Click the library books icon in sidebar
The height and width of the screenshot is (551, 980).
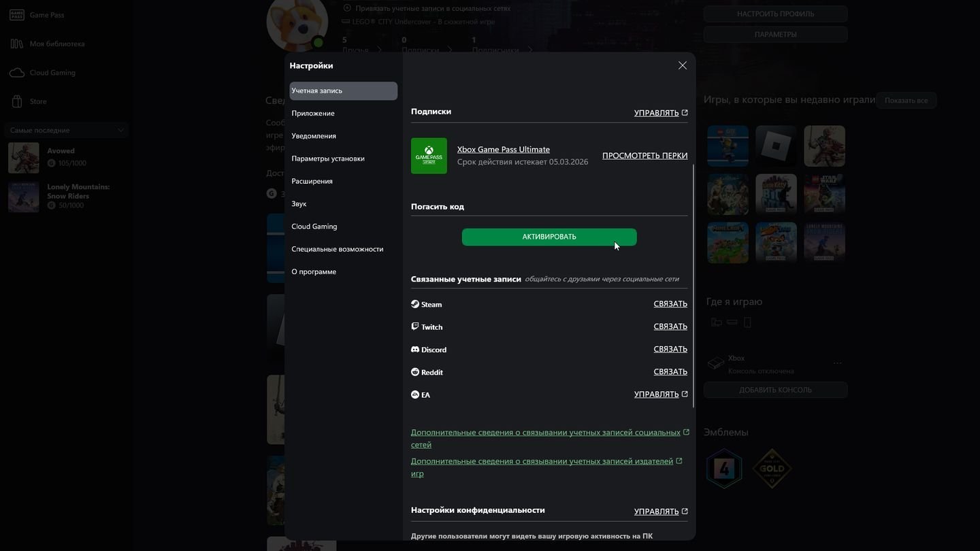click(17, 44)
